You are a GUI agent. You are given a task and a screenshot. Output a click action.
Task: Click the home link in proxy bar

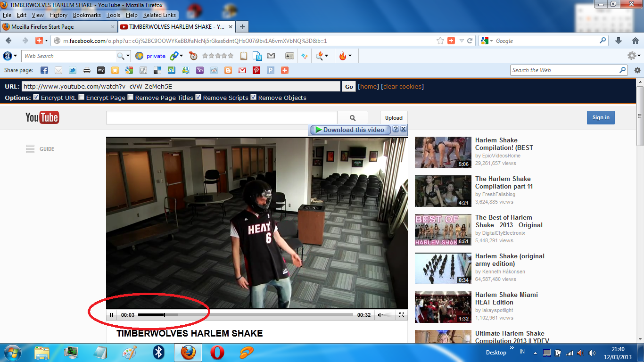pyautogui.click(x=369, y=87)
